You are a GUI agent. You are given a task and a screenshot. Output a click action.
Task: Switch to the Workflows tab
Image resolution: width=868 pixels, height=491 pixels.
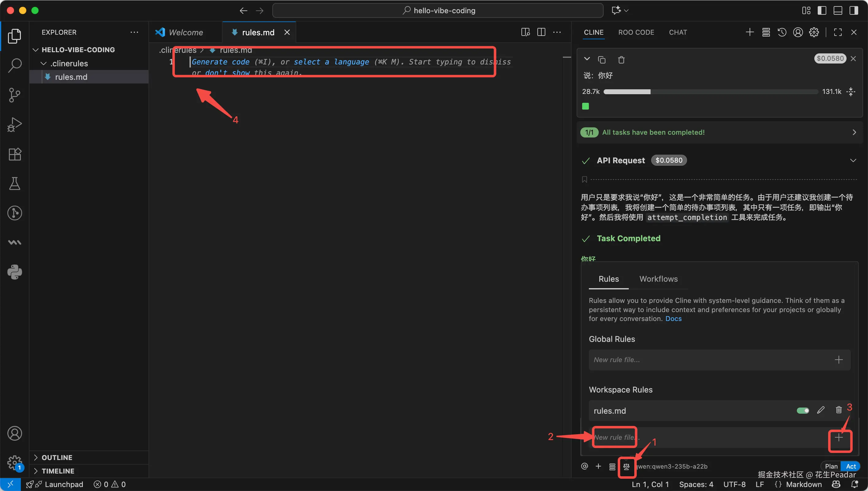point(659,279)
